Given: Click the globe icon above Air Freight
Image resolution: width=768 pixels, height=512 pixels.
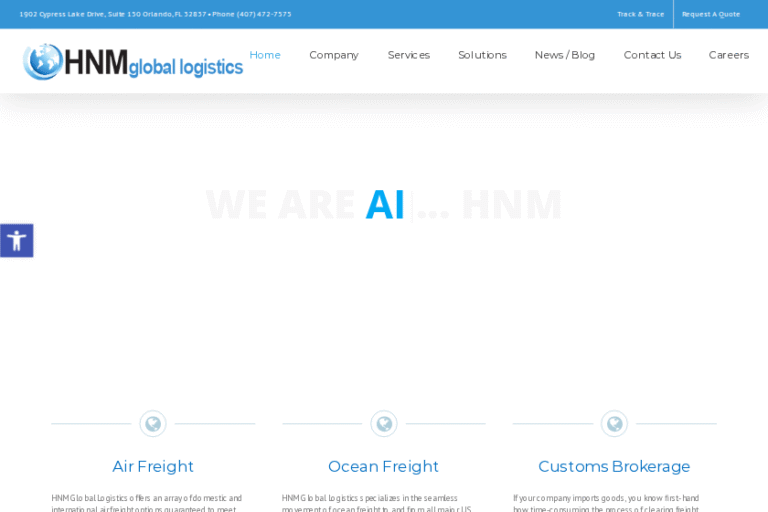Looking at the screenshot, I should coord(153,424).
